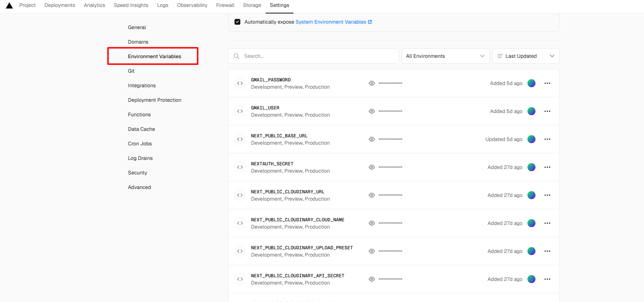Click the user avatar on GMAIL_USER row
This screenshot has height=302, width=644.
point(531,111)
